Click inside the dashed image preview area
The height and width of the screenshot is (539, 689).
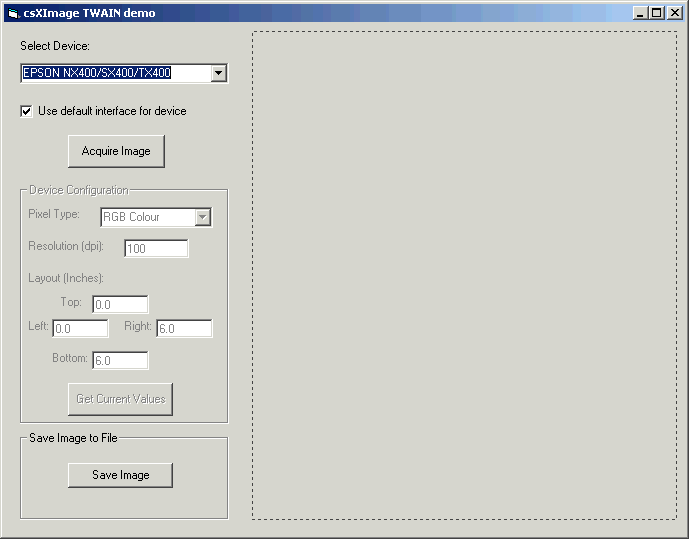point(464,275)
